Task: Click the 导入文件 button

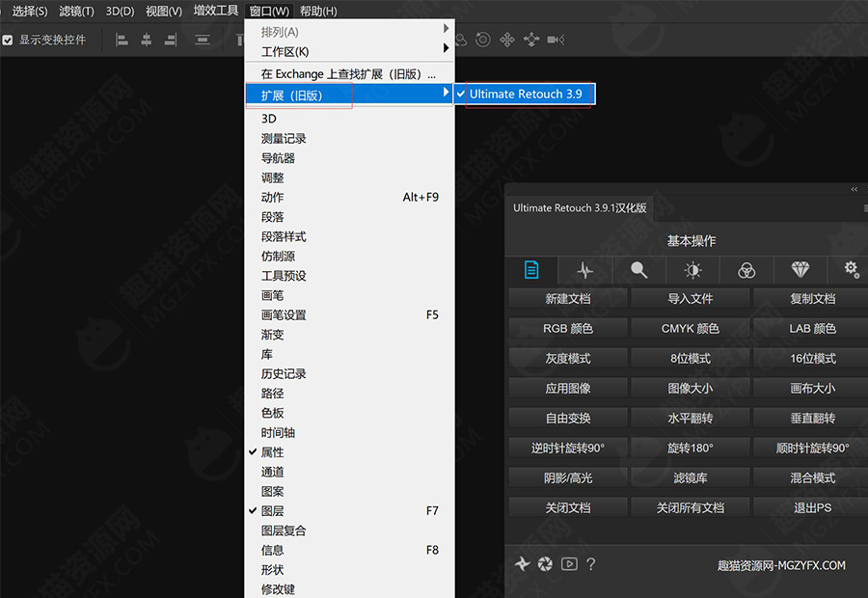Action: [x=691, y=298]
